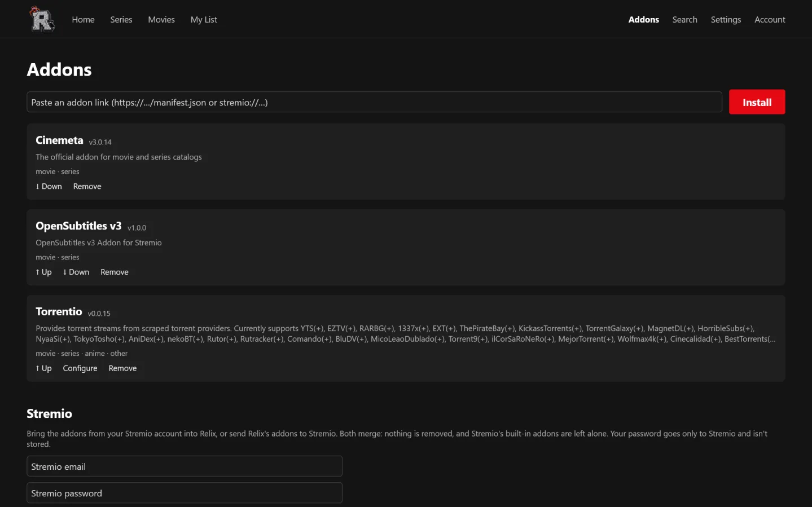Viewport: 812px width, 507px height.
Task: Open Settings from the top navigation
Action: pos(726,20)
